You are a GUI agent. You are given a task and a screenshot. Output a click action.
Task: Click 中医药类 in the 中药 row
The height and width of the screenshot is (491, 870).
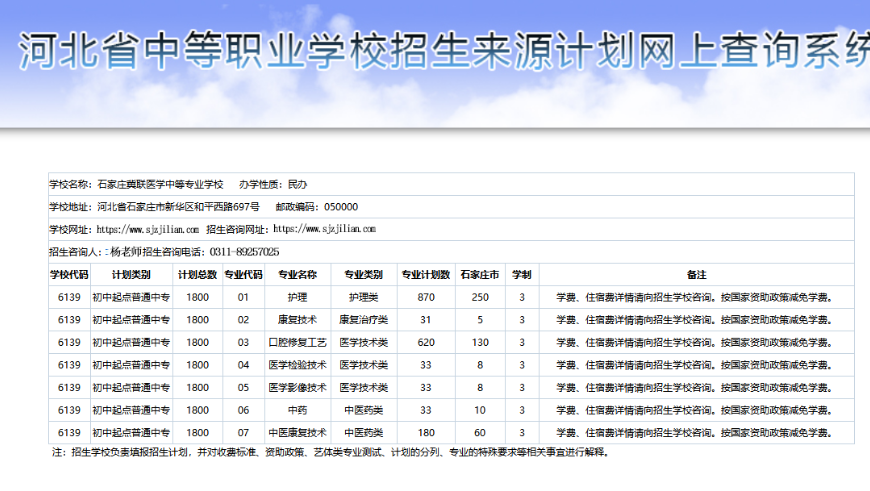pyautogui.click(x=363, y=411)
